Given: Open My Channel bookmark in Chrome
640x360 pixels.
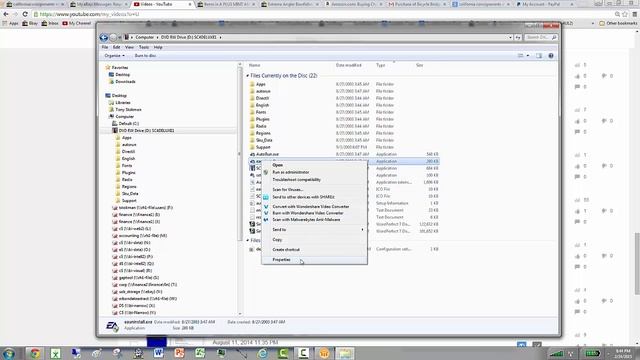Looking at the screenshot, I should pos(77,23).
